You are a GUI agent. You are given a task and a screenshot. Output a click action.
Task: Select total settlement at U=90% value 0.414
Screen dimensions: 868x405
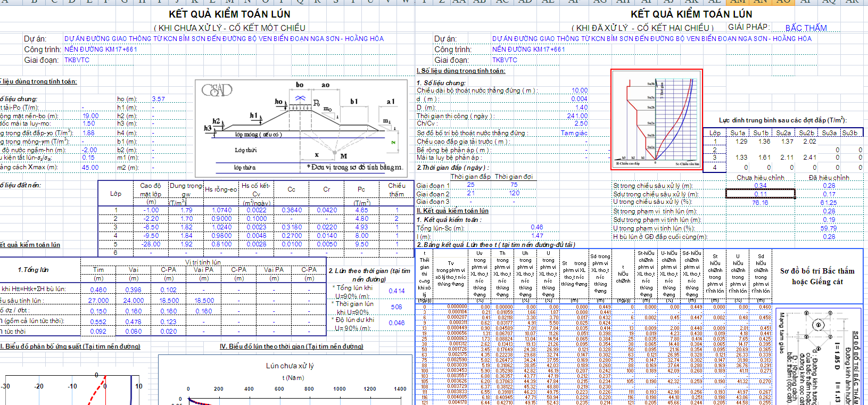click(396, 291)
